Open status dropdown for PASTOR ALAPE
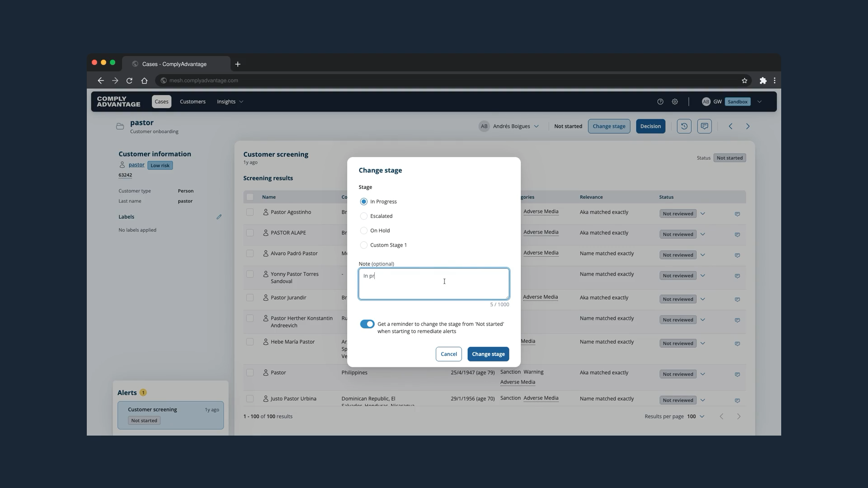This screenshot has height=488, width=868. click(x=703, y=235)
